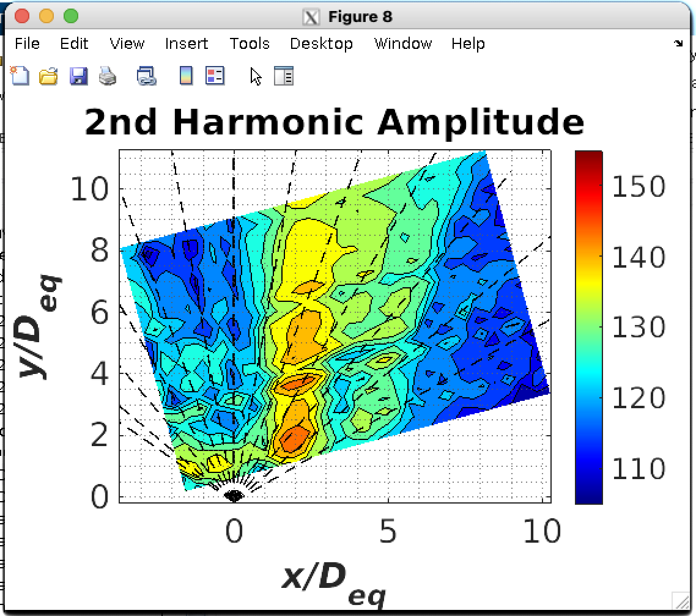Open the Property Inspector icon
The image size is (696, 616).
[284, 76]
